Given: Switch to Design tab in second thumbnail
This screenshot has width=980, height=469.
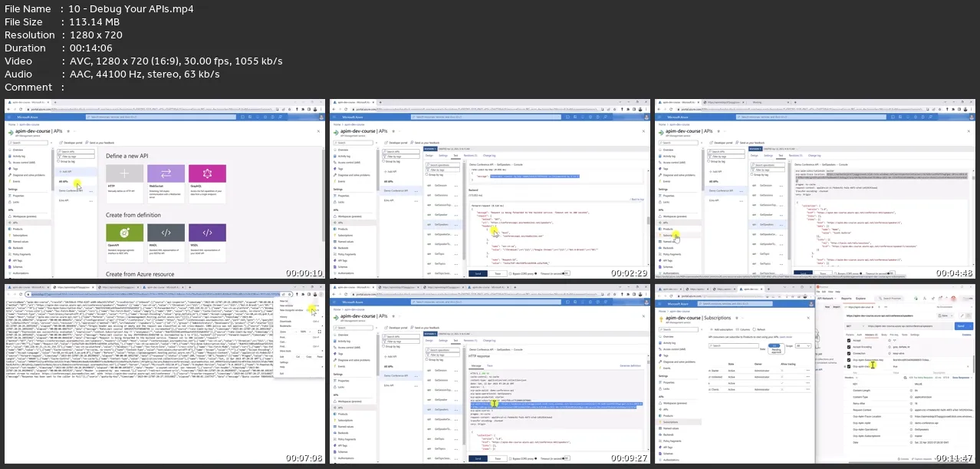Looking at the screenshot, I should coord(429,156).
